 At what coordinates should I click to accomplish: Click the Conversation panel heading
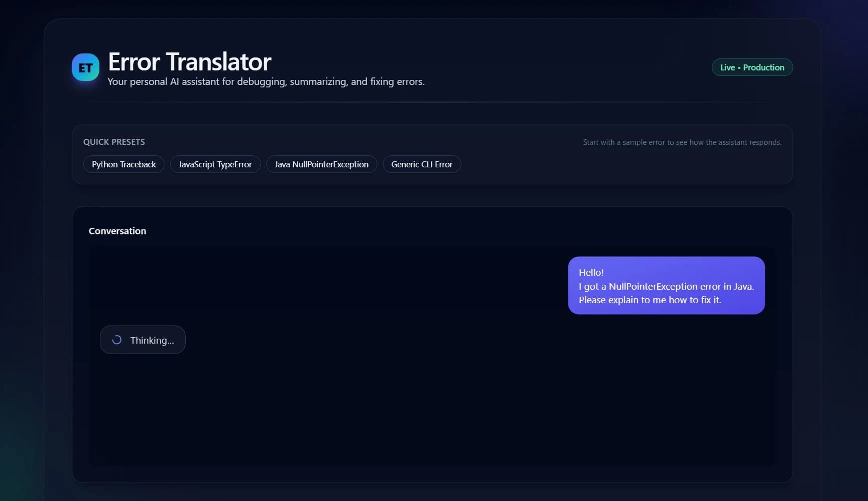[x=117, y=231]
